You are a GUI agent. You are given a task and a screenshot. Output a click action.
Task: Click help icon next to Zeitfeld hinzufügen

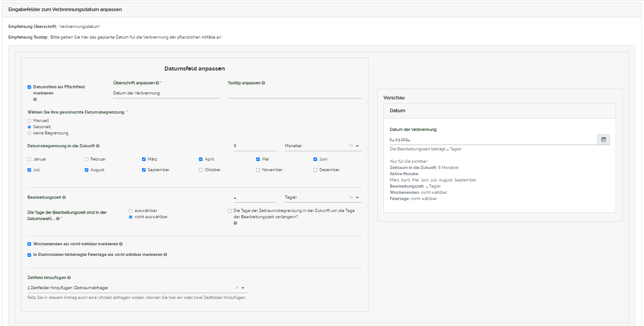pos(69,278)
